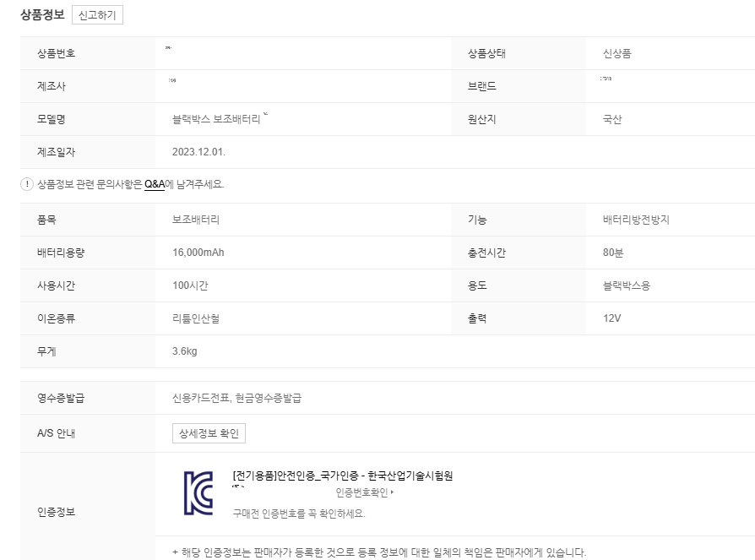Image resolution: width=755 pixels, height=560 pixels.
Task: Select the 사용시간 label cell
Action: [x=88, y=285]
